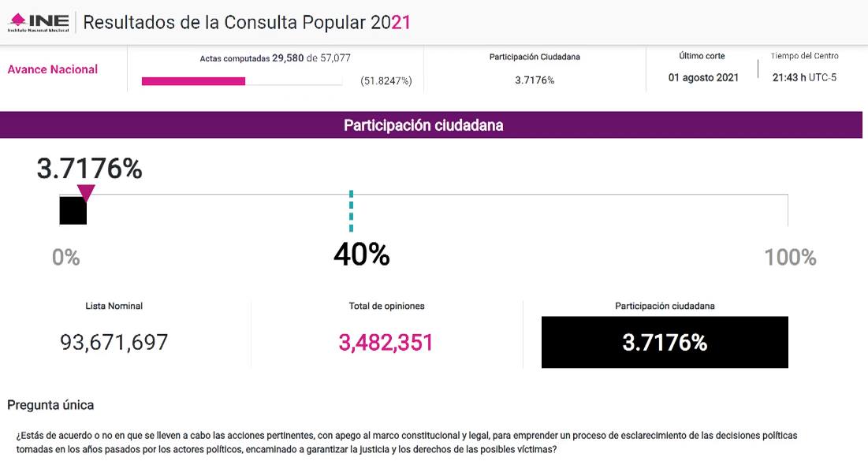
Task: Click the 100% scale label
Action: coord(791,258)
